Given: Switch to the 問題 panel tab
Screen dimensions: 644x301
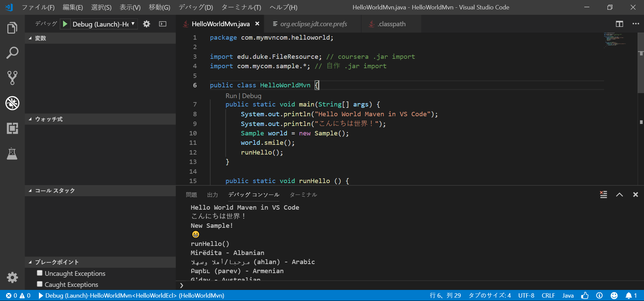Looking at the screenshot, I should [x=192, y=195].
